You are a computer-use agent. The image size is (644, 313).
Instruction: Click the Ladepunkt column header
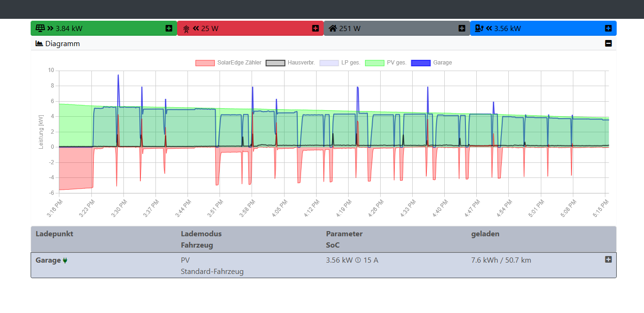pyautogui.click(x=54, y=234)
